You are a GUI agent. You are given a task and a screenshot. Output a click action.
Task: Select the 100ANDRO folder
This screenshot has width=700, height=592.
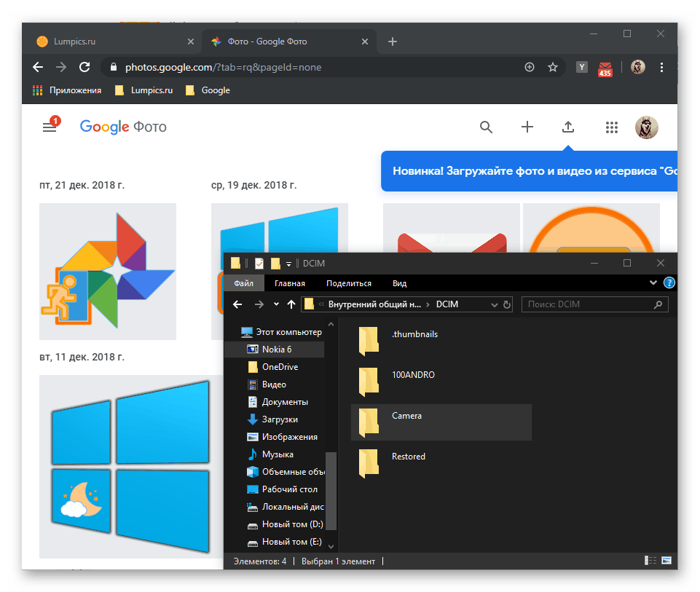(x=441, y=382)
